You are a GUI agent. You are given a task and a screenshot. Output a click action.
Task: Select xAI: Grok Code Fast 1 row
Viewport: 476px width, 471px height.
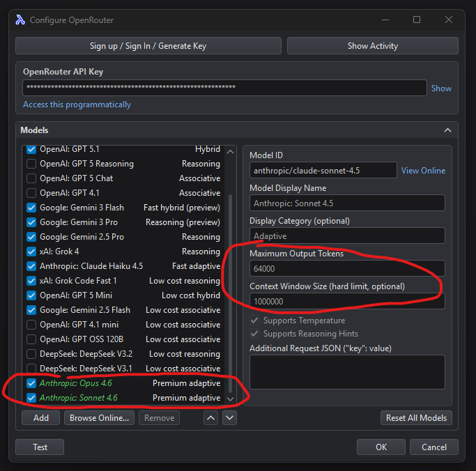[123, 281]
